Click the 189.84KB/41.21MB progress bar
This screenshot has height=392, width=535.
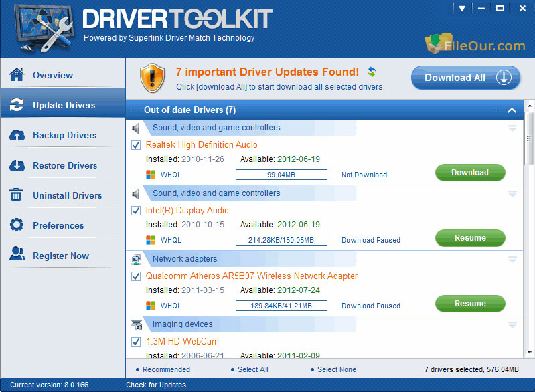pos(281,306)
